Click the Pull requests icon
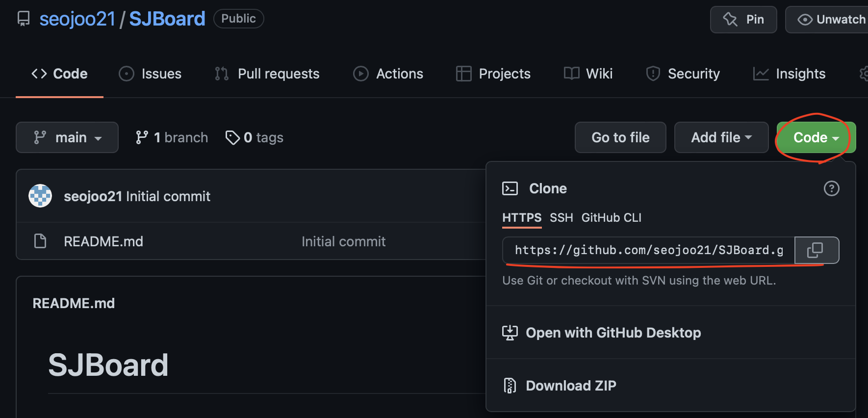 222,74
